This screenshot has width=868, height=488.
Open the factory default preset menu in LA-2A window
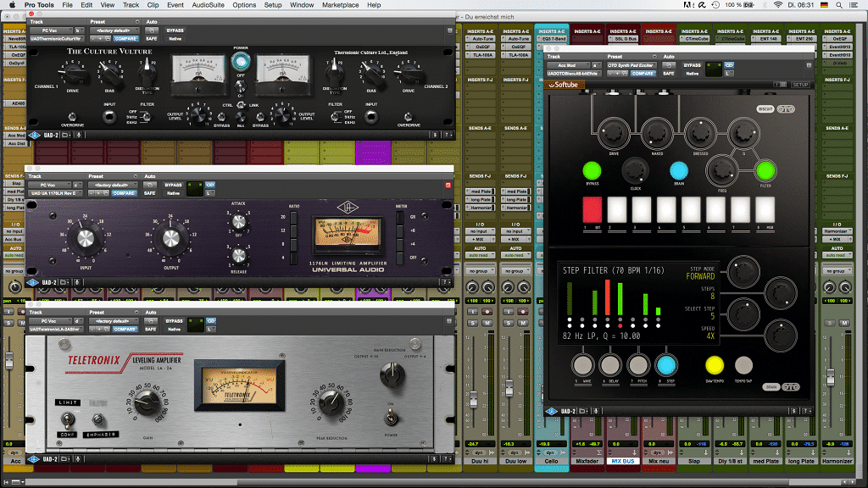[114, 321]
